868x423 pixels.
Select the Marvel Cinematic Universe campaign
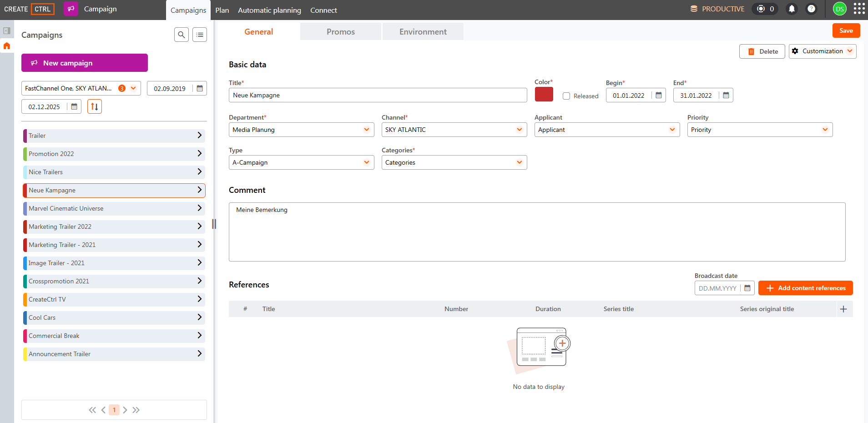114,208
